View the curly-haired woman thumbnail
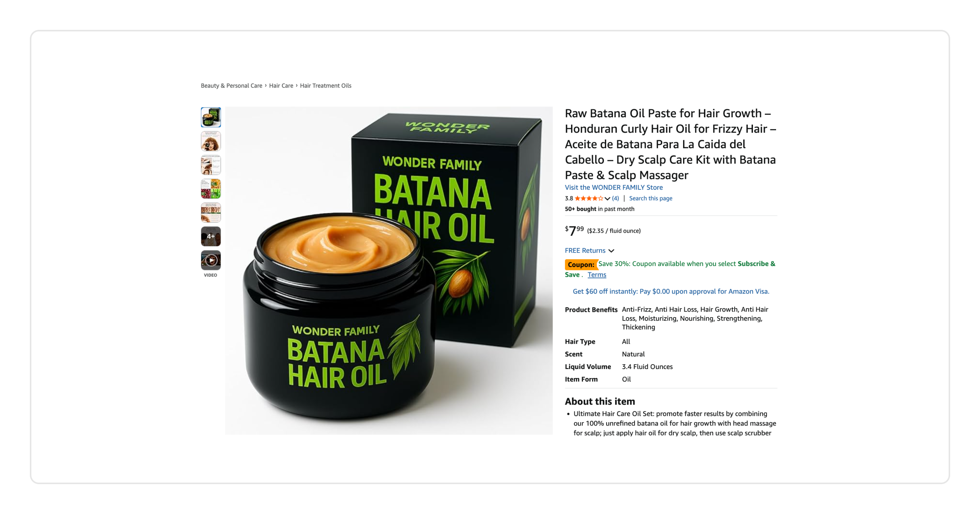The width and height of the screenshot is (980, 514). [211, 141]
